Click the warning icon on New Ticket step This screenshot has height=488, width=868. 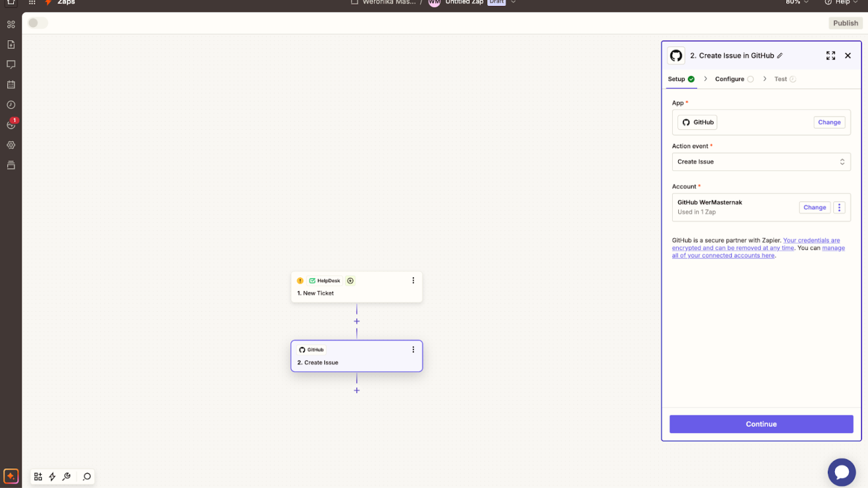[300, 281]
